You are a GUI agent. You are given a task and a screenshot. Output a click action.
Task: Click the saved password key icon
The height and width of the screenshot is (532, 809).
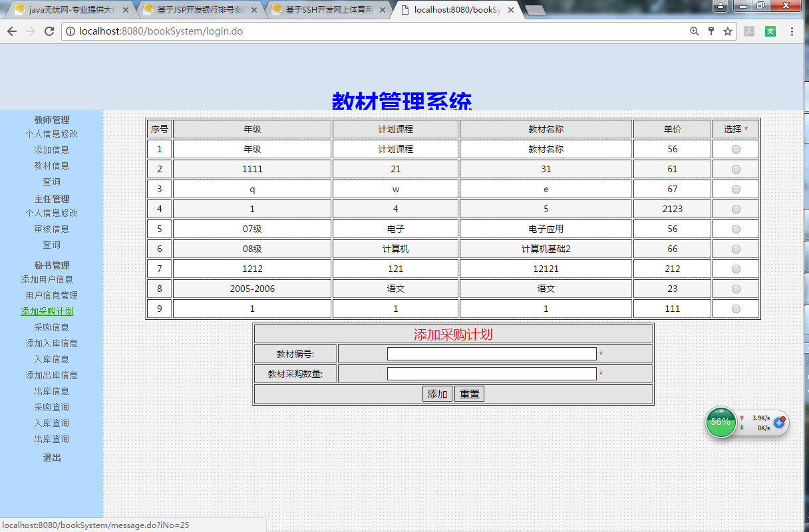(x=711, y=31)
